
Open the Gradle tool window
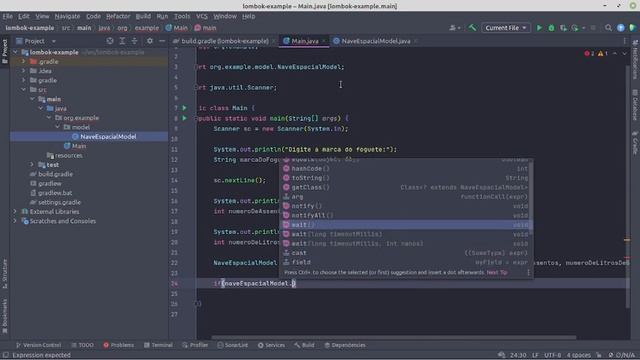[635, 143]
